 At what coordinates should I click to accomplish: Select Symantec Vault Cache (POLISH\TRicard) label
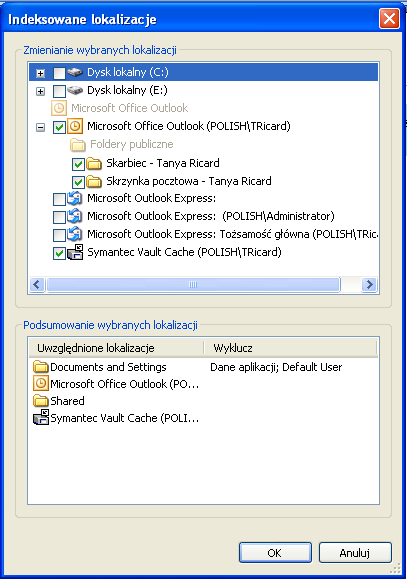pyautogui.click(x=184, y=252)
